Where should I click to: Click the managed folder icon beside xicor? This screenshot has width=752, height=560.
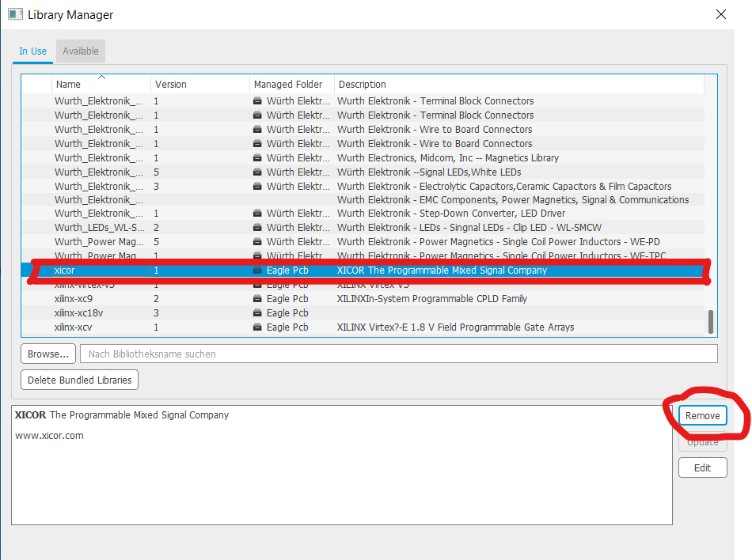(257, 270)
